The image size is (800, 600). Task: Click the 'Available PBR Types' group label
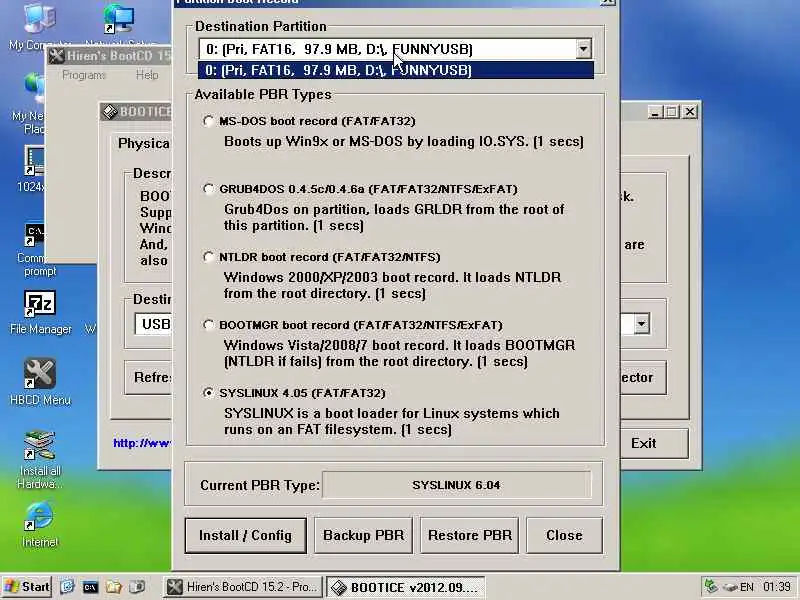coord(263,94)
